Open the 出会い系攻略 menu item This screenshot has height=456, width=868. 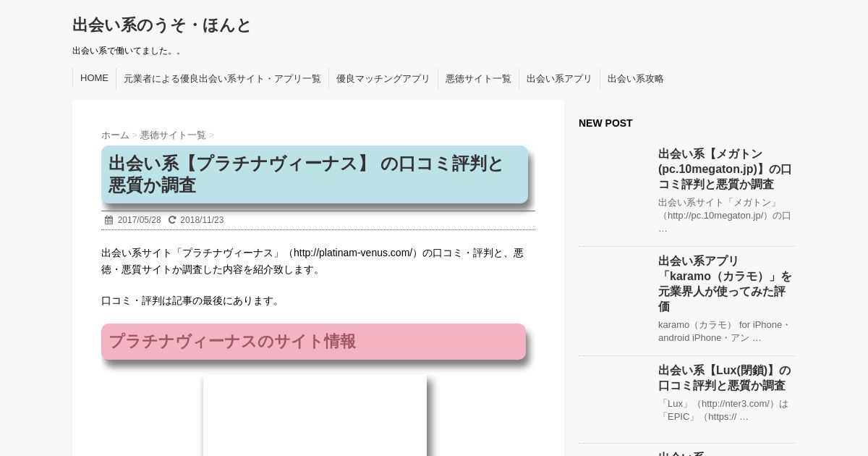tap(635, 79)
